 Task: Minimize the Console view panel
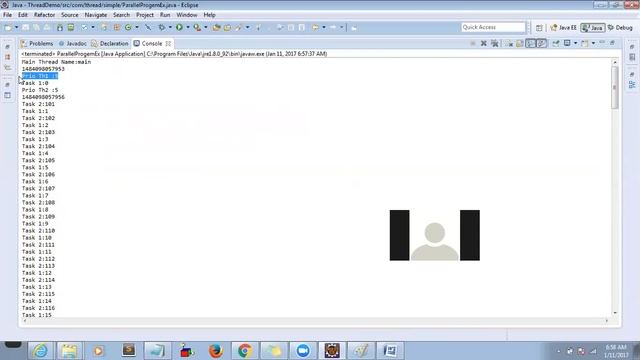click(x=602, y=42)
